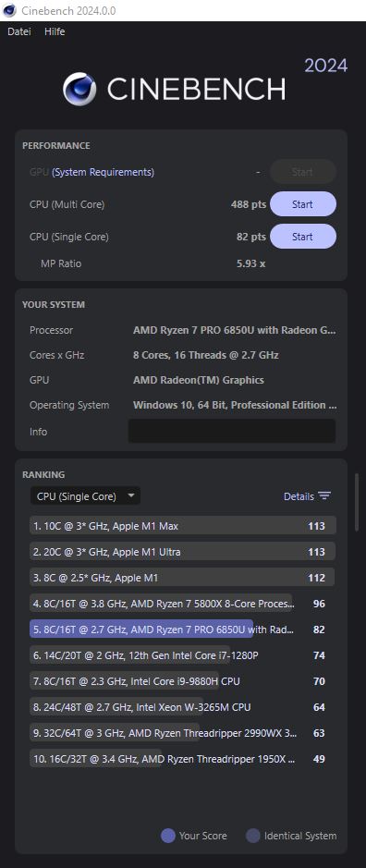The width and height of the screenshot is (366, 868).
Task: Select the Intel Core i7-1280P ranking entry
Action: [x=183, y=655]
